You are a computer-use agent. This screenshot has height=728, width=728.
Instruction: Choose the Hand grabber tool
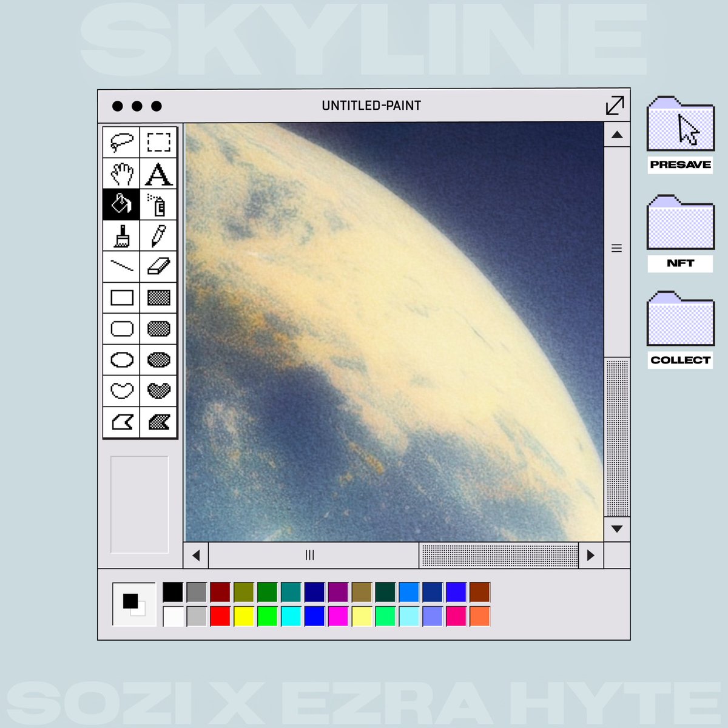pos(121,174)
